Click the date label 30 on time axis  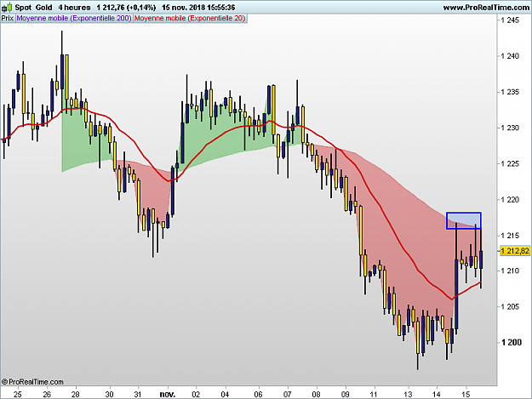pyautogui.click(x=109, y=394)
